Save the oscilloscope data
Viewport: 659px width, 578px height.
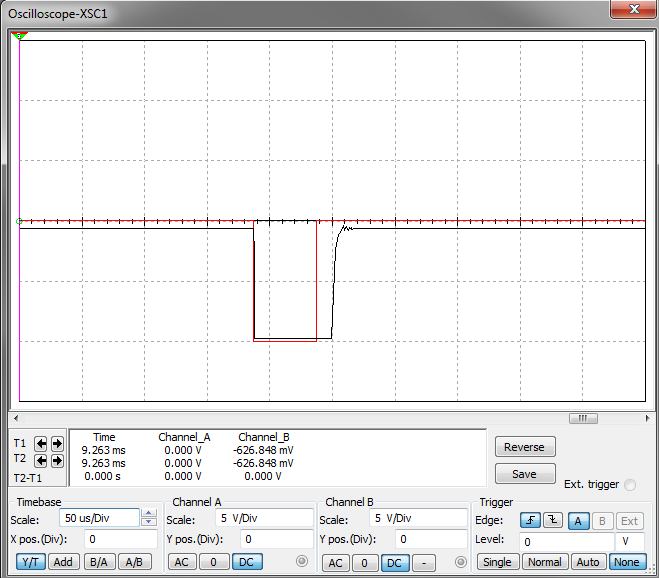pos(524,474)
